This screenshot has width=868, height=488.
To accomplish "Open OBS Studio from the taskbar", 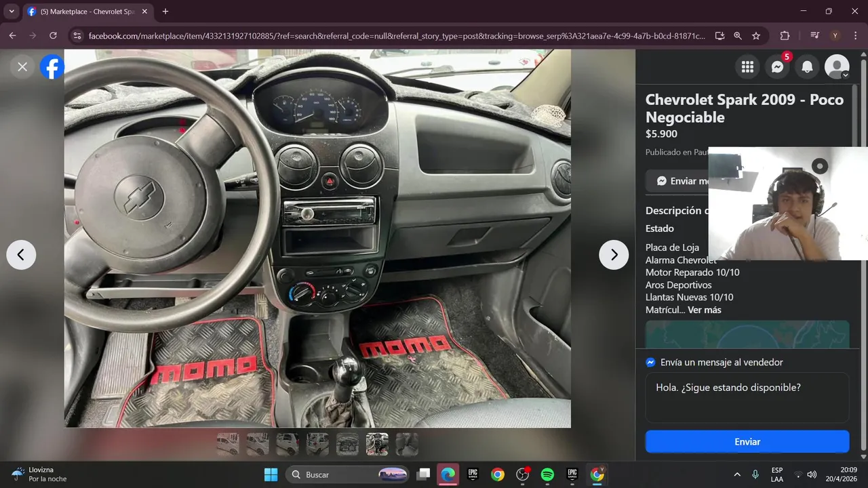I will point(523,474).
